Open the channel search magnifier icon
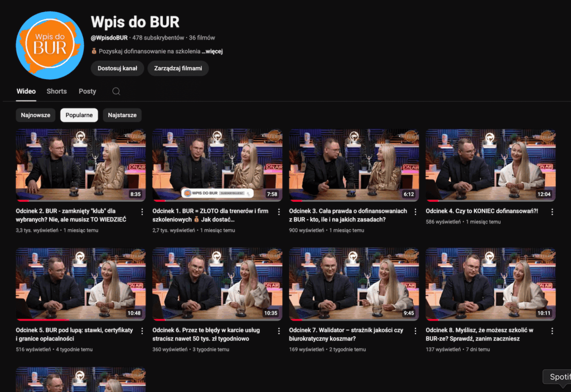The height and width of the screenshot is (392, 571). point(116,91)
